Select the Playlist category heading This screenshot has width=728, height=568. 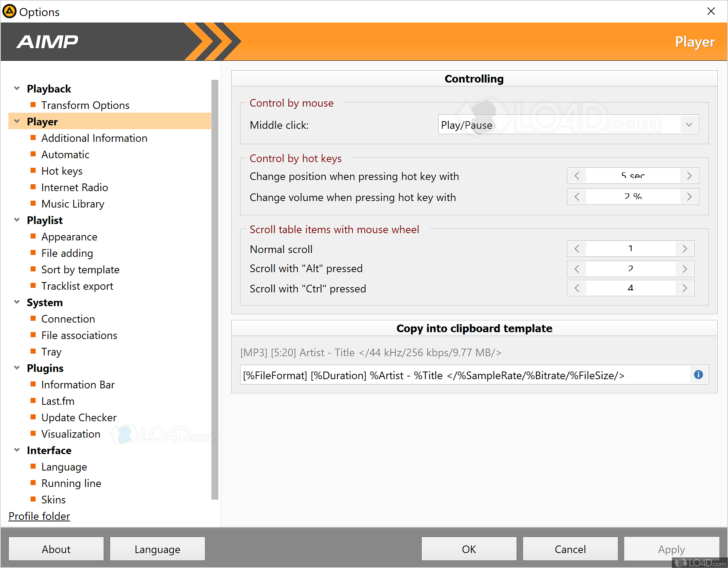(45, 220)
